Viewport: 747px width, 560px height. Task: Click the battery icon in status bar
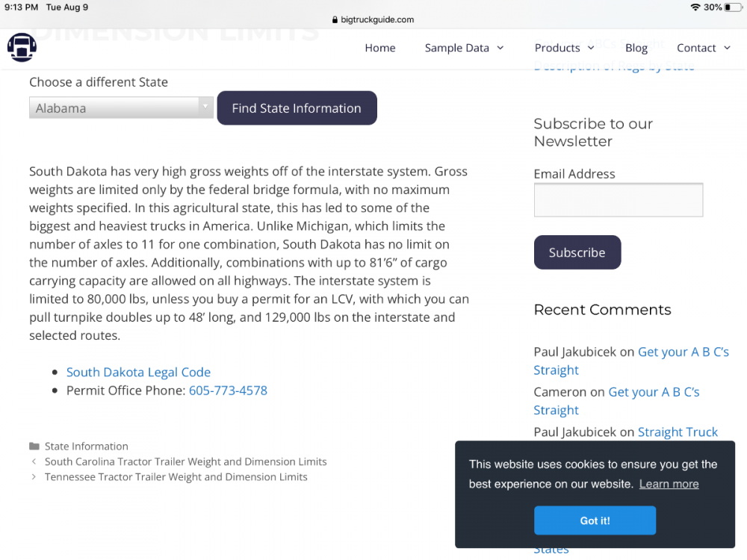tap(734, 7)
